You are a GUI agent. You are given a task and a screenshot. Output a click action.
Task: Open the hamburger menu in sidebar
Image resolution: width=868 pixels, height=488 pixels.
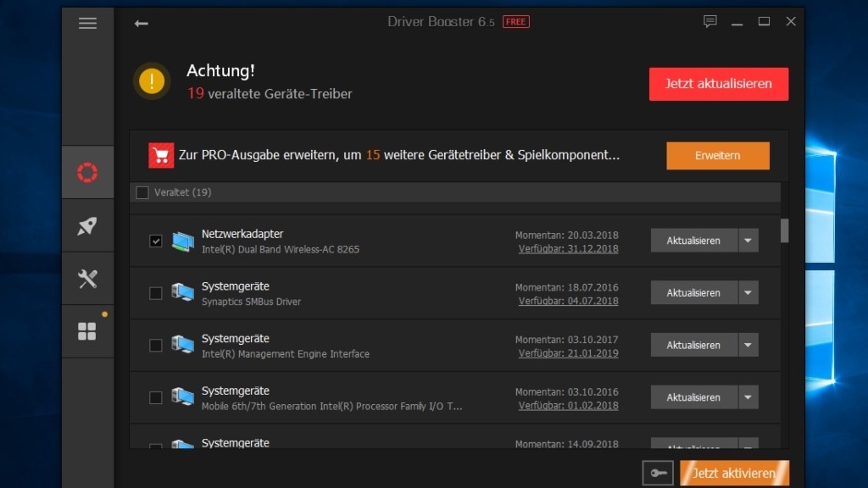tap(87, 23)
